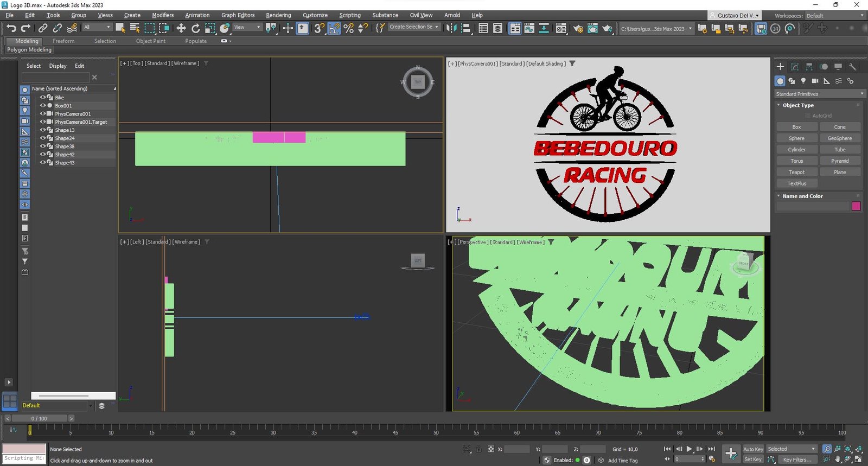Toggle Angle Snap icon
This screenshot has height=466, width=868.
(334, 28)
